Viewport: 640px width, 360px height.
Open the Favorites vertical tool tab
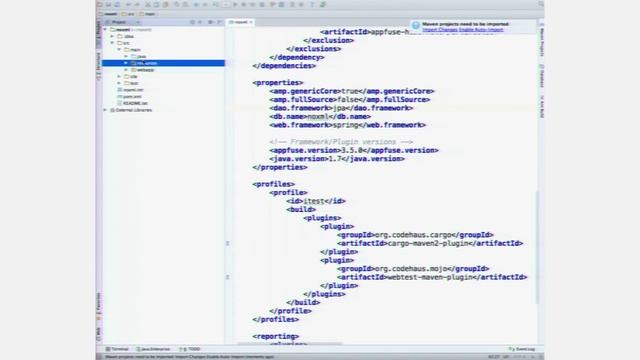tap(98, 306)
